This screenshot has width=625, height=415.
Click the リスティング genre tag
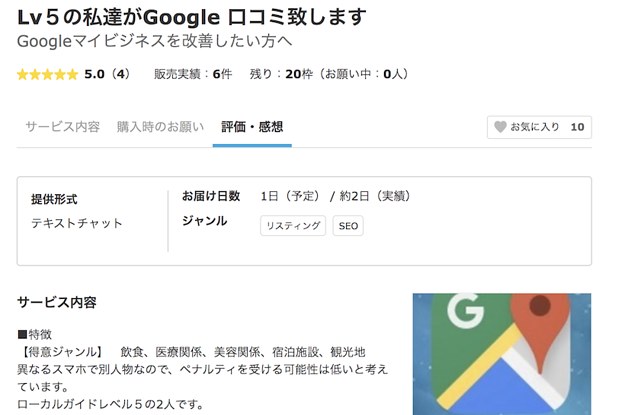click(293, 226)
